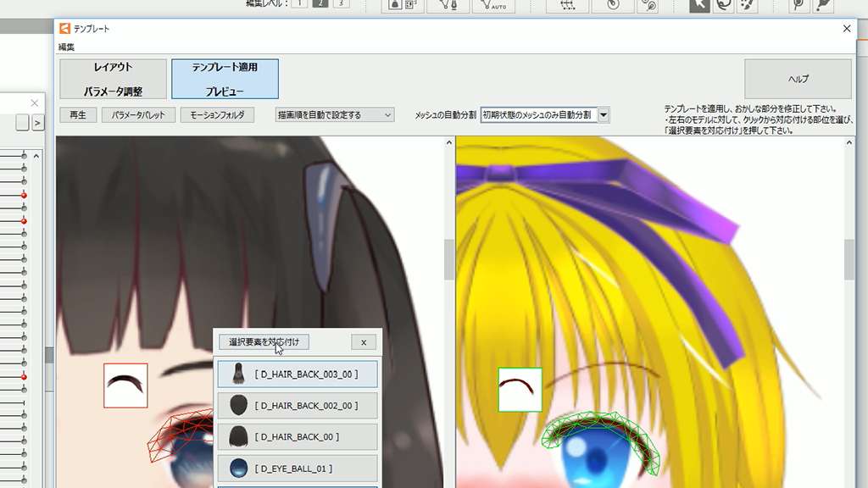Select D_HAIR_BACK_00 in the list
The width and height of the screenshot is (868, 488).
(x=298, y=437)
